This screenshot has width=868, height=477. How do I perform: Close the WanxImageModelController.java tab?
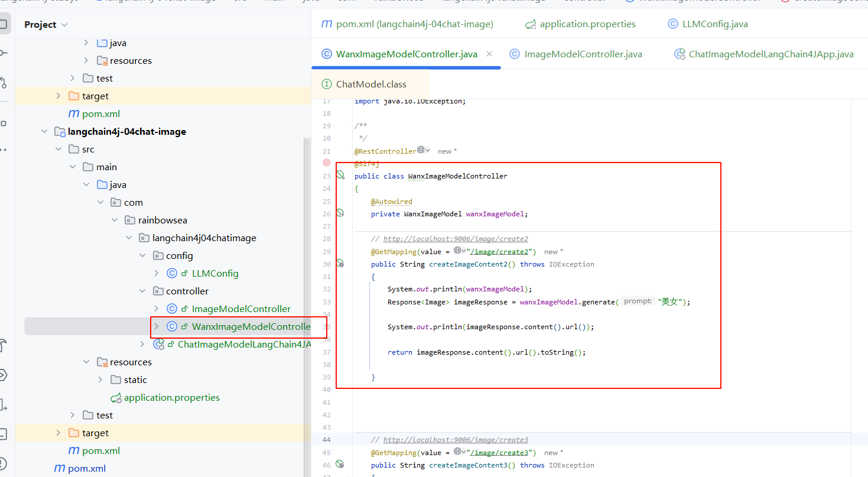coord(489,54)
